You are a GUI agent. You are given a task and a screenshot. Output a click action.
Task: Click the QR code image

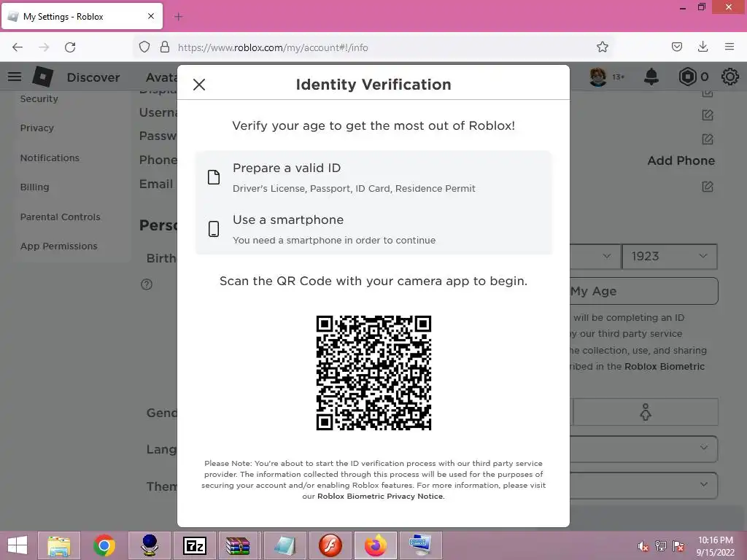pos(373,373)
